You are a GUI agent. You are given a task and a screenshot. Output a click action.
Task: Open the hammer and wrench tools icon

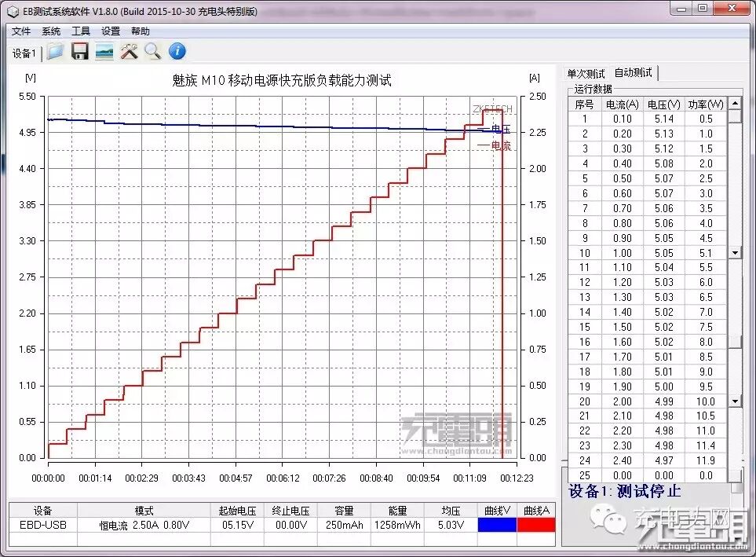tap(129, 51)
